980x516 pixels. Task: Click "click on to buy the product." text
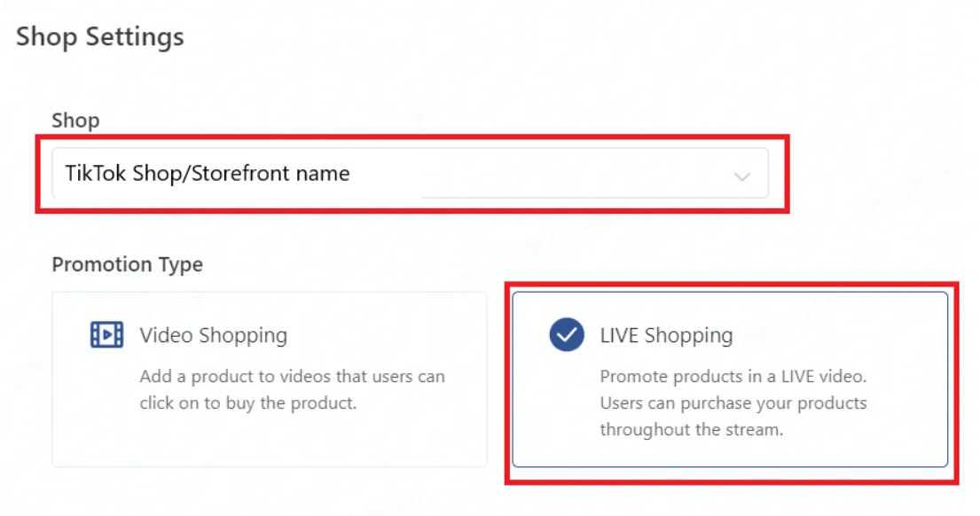pyautogui.click(x=248, y=403)
